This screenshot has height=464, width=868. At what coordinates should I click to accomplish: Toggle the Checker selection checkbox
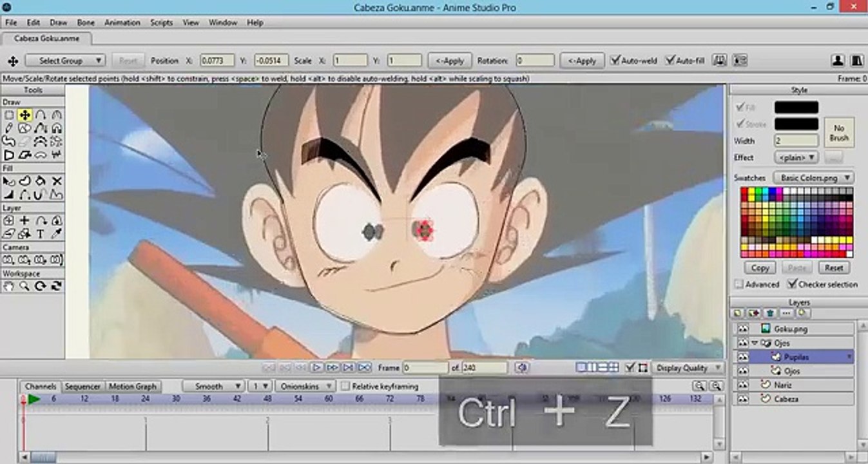point(792,284)
